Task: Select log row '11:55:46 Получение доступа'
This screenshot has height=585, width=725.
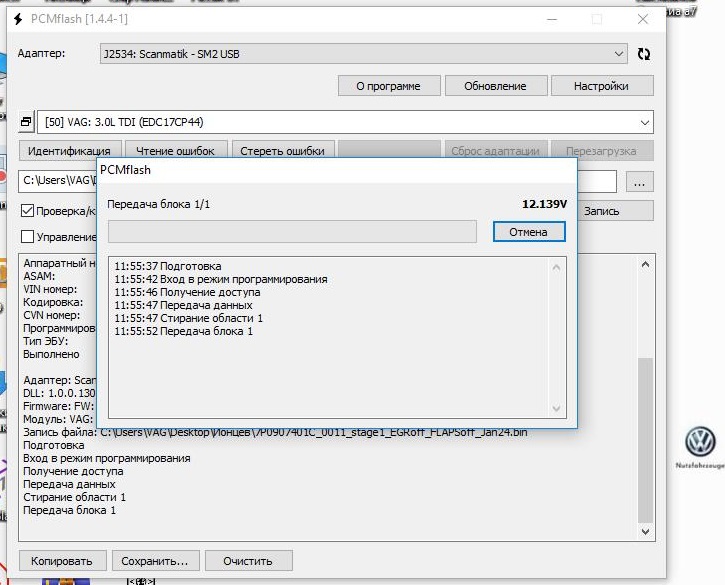Action: pyautogui.click(x=187, y=292)
